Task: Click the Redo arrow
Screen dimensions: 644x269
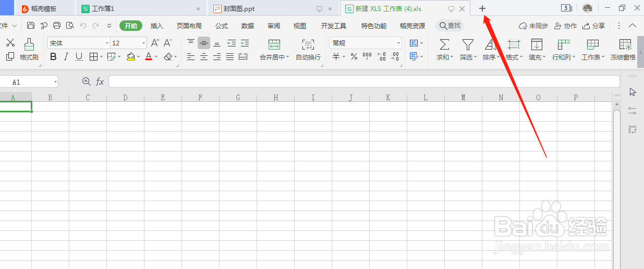Action: click(96, 26)
